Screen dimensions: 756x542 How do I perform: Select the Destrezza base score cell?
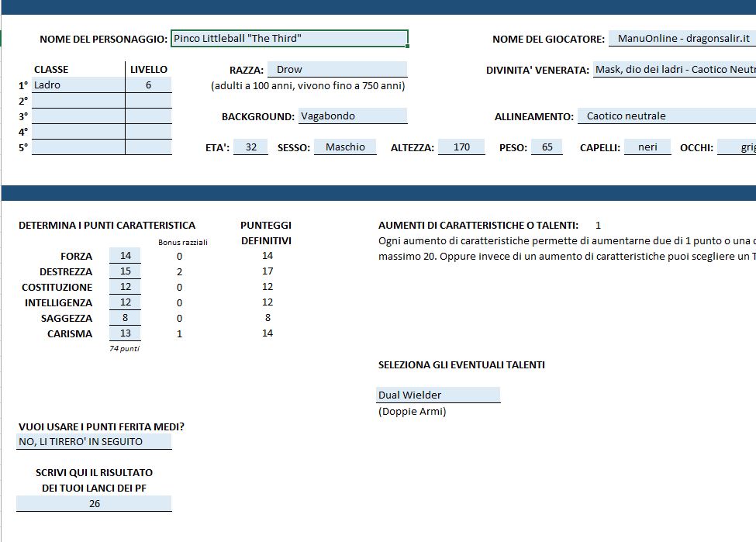tap(126, 271)
